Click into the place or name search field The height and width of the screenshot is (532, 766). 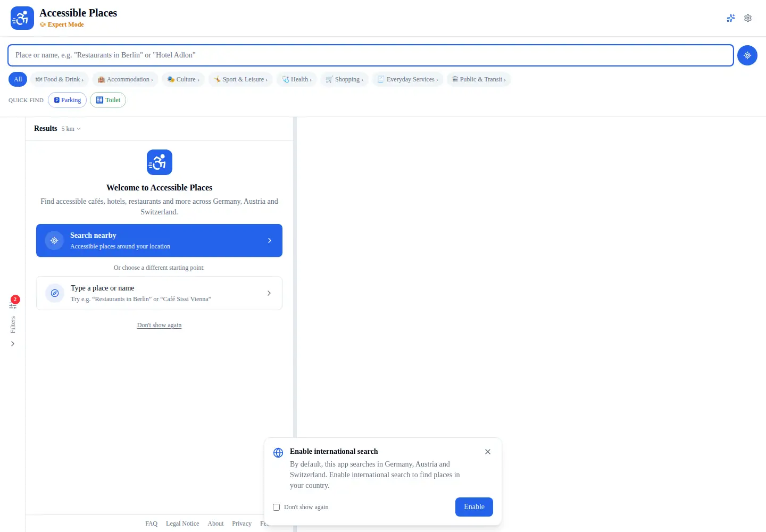click(371, 55)
